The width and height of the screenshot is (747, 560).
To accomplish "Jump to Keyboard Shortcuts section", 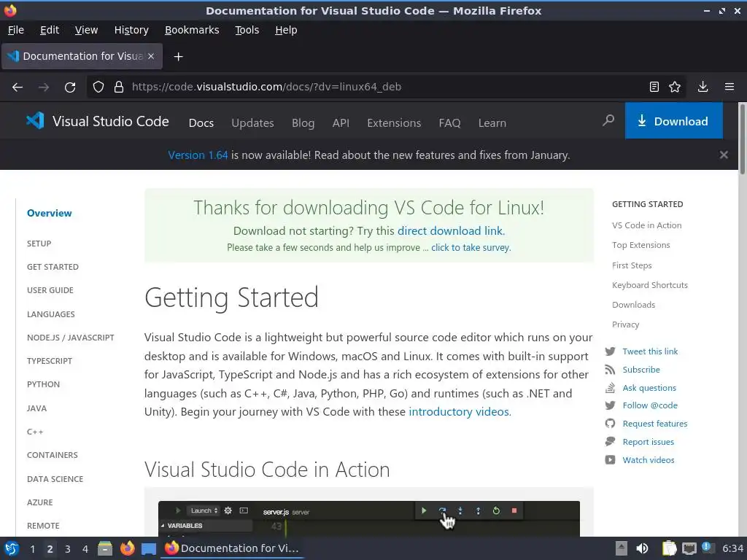I will (x=650, y=285).
